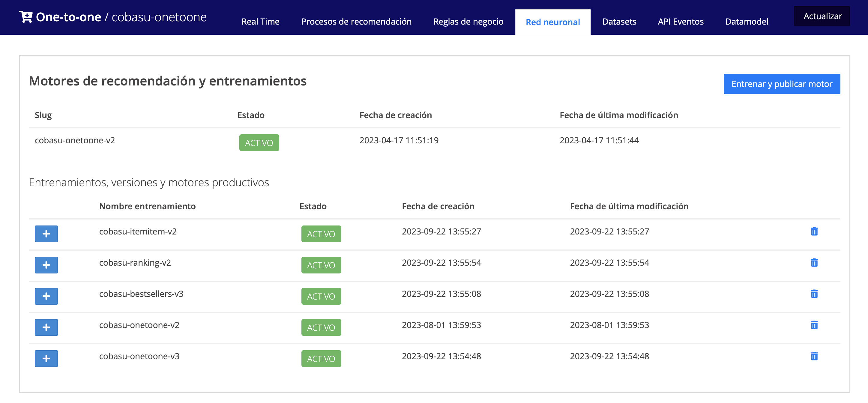Expand the cobasu-ranking-v2 row
The image size is (868, 403).
46,265
